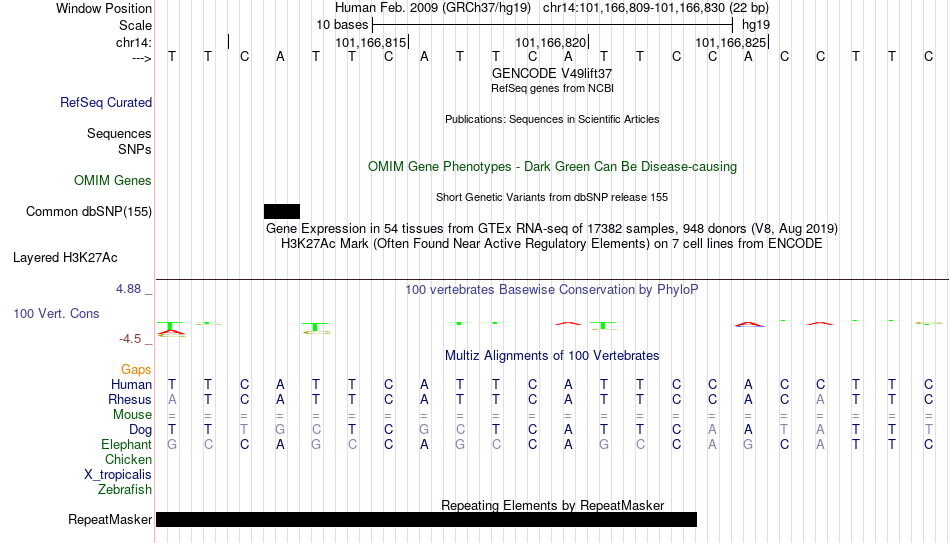Screen dimensions: 950x543
Task: Click the Mouse alignment row label
Action: coord(132,415)
